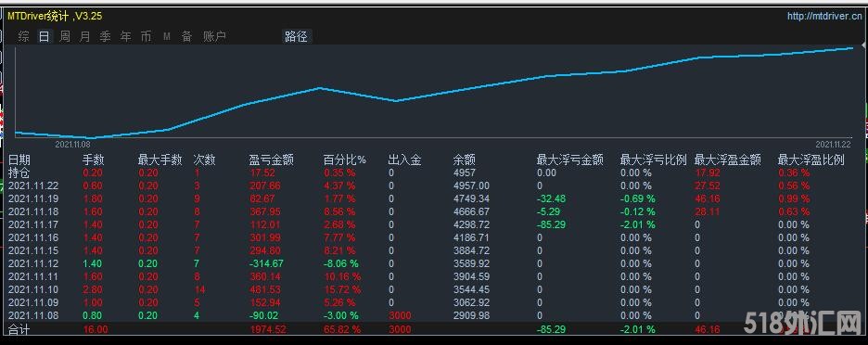Select the 2021.11.18 date row
The height and width of the screenshot is (345, 868).
(33, 211)
